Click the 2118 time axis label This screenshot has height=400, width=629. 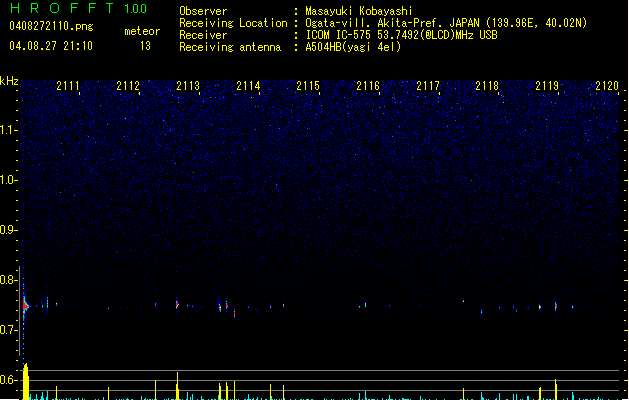point(487,85)
